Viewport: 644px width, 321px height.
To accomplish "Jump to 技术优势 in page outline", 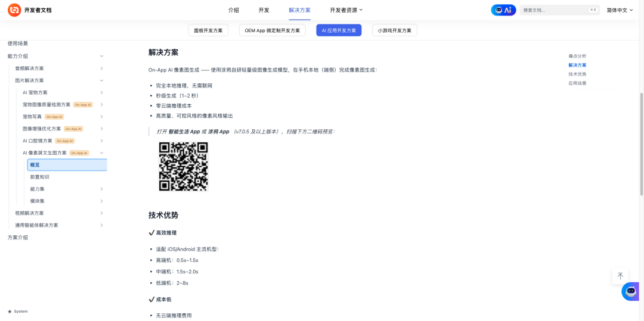I will (x=577, y=74).
